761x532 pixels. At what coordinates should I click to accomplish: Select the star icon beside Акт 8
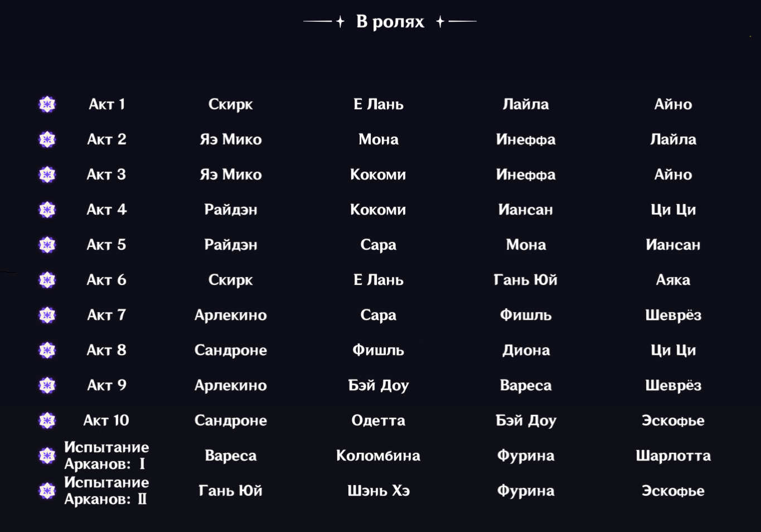coord(47,350)
